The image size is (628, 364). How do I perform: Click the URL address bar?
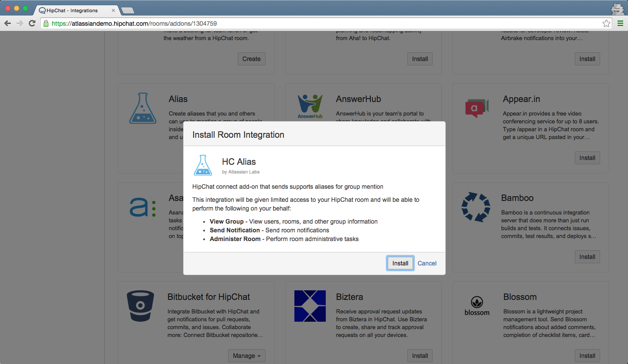pos(326,24)
